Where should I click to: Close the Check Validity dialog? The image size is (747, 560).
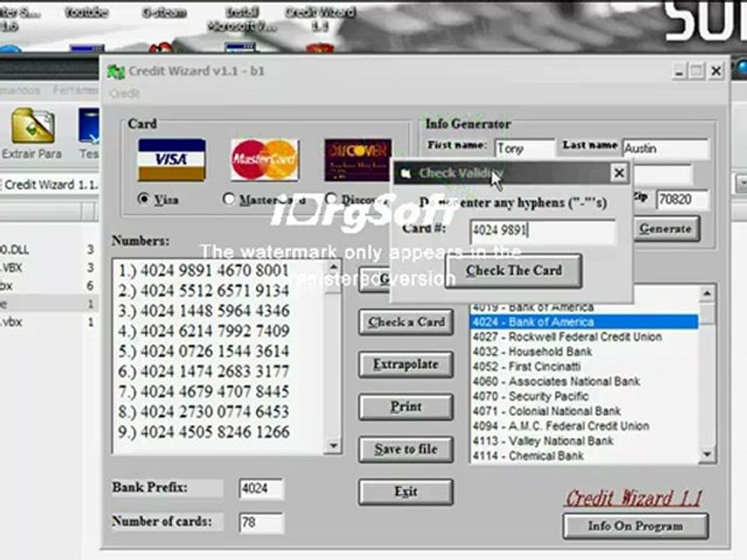pos(619,173)
